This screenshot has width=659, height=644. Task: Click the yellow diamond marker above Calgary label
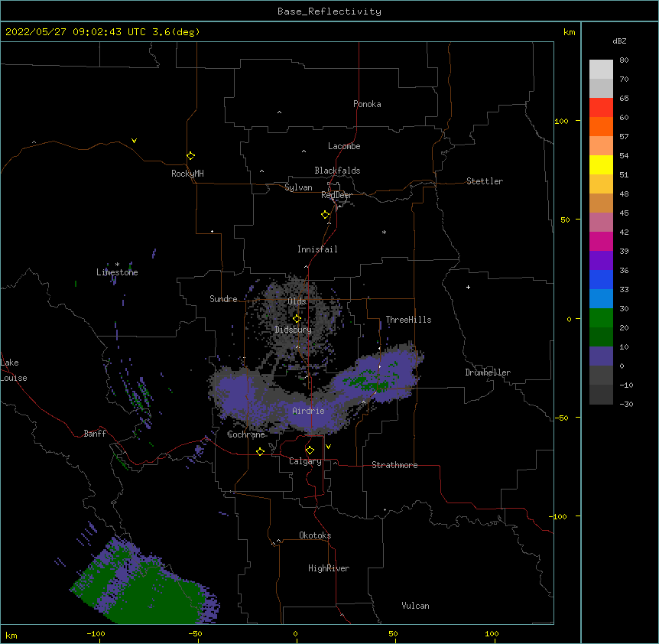[x=310, y=450]
